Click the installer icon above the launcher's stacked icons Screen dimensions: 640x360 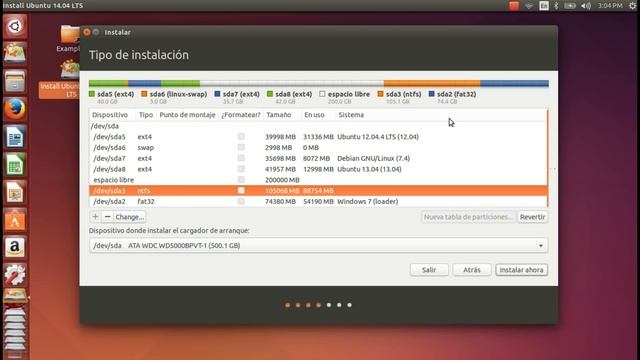[15, 296]
